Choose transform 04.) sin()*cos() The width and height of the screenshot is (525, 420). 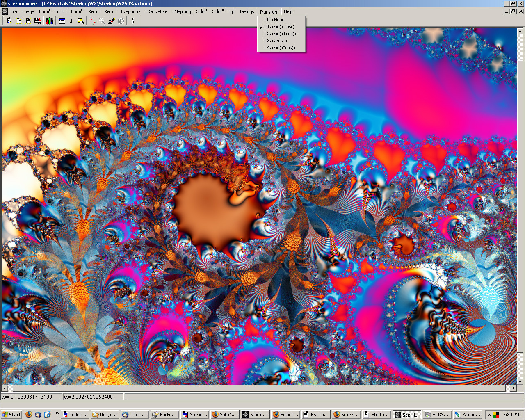tap(281, 48)
